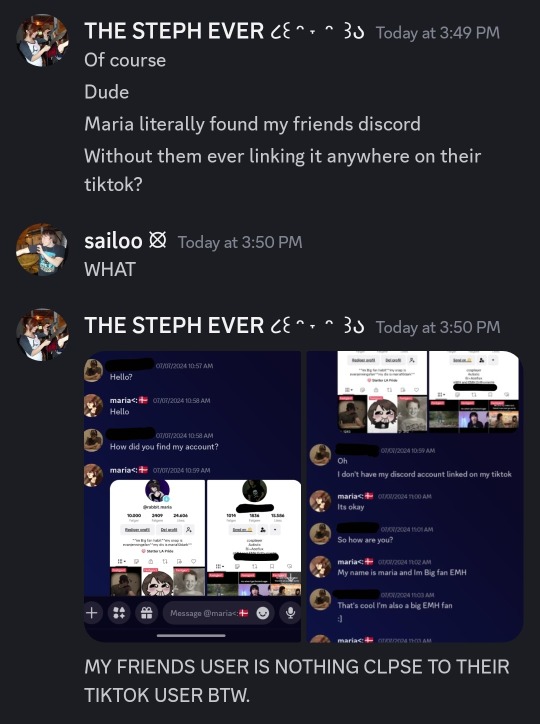Viewport: 540px width, 724px height.
Task: Click the plus icon in the embedded message bar
Action: 92,613
